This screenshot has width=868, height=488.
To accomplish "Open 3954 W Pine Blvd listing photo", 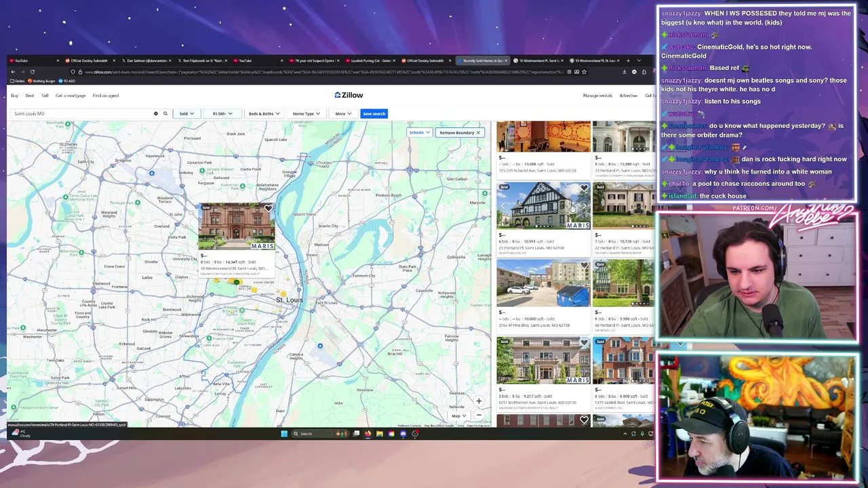I will point(543,283).
